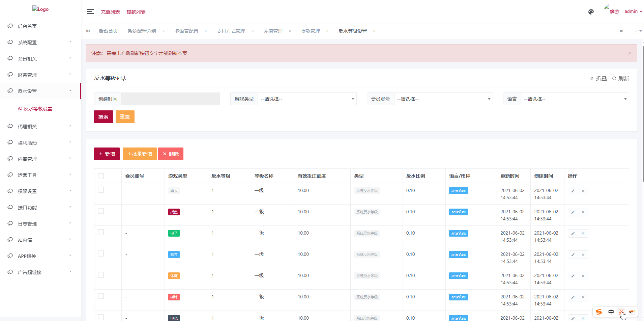This screenshot has height=321, width=644.
Task: Click the 批量新增 button
Action: point(140,154)
